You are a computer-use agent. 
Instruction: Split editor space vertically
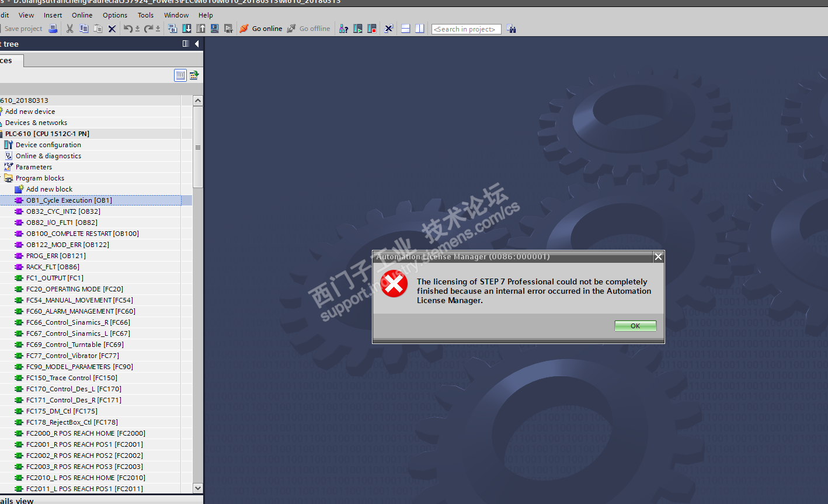pos(420,29)
